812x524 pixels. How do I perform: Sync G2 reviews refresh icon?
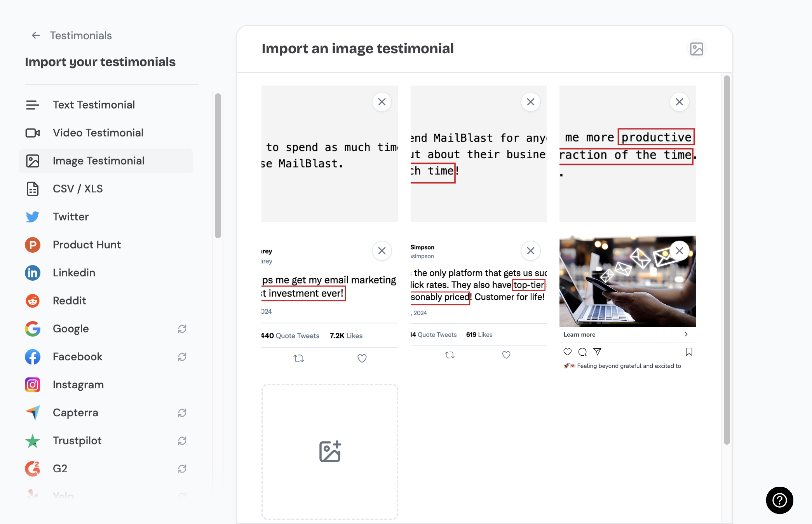click(x=182, y=469)
